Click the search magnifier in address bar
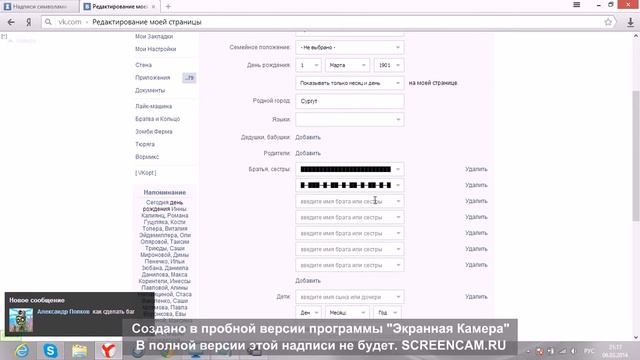The image size is (640, 360). click(x=48, y=22)
